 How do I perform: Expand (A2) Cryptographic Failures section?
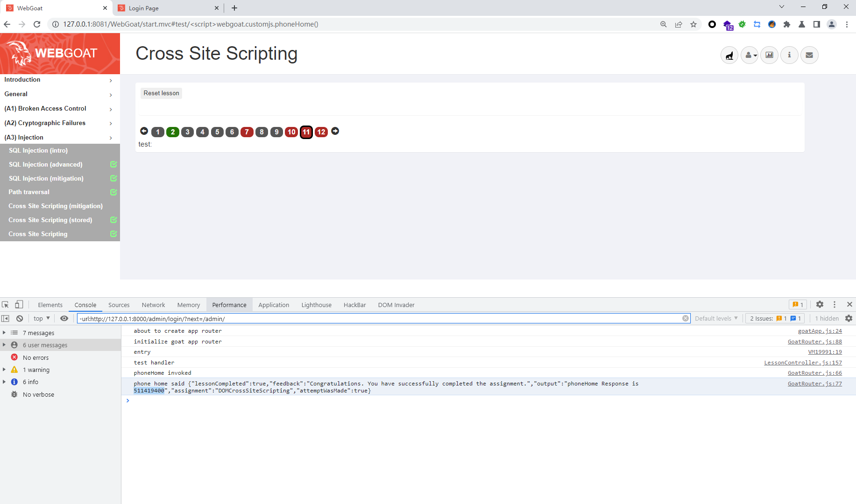(x=60, y=123)
